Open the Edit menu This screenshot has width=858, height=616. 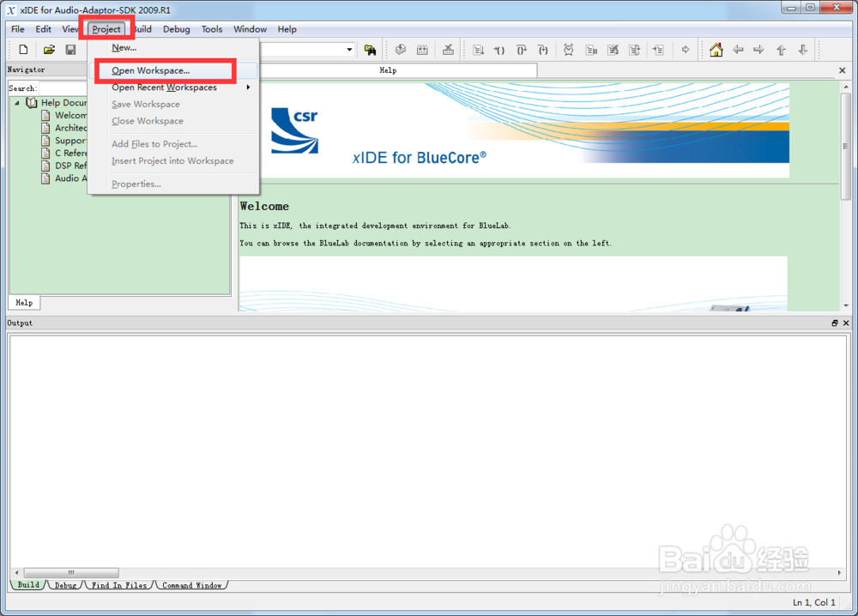pyautogui.click(x=43, y=29)
